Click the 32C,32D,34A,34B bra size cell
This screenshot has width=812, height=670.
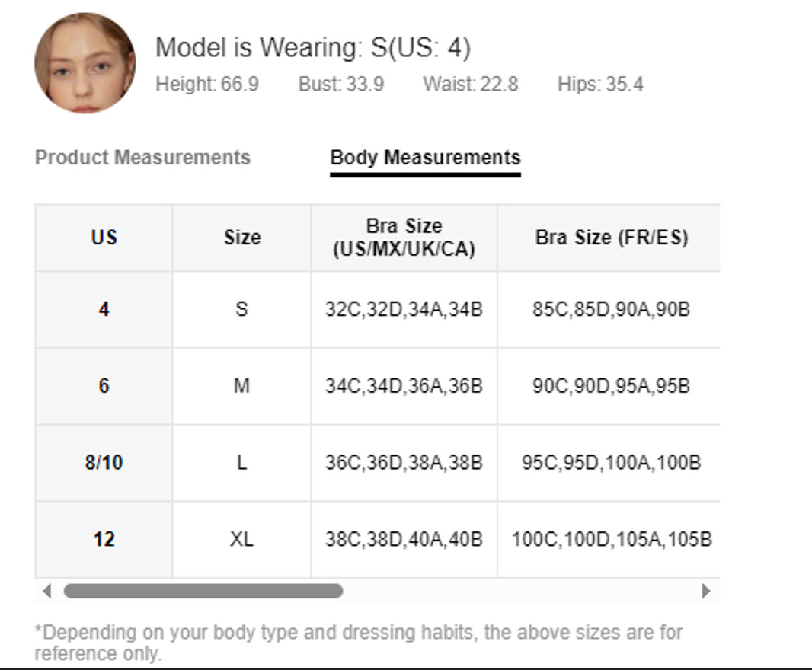404,310
